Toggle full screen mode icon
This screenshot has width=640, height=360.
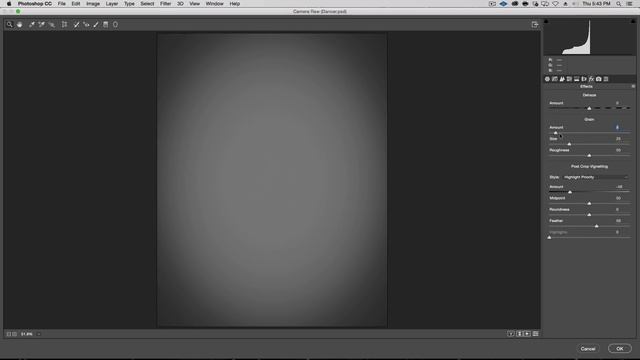pyautogui.click(x=535, y=24)
